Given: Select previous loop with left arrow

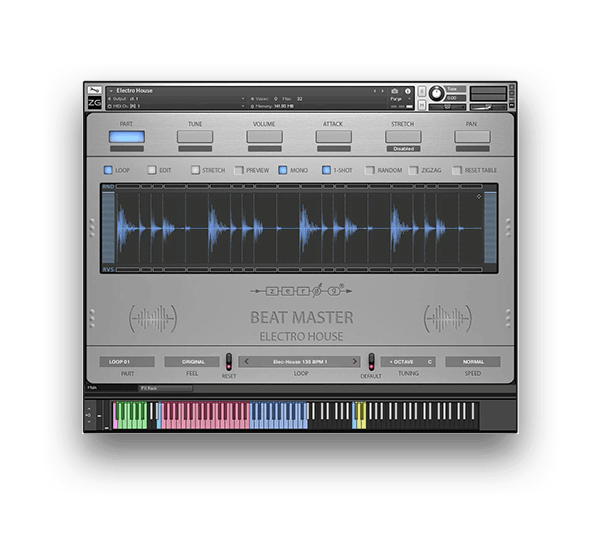Looking at the screenshot, I should click(x=246, y=361).
